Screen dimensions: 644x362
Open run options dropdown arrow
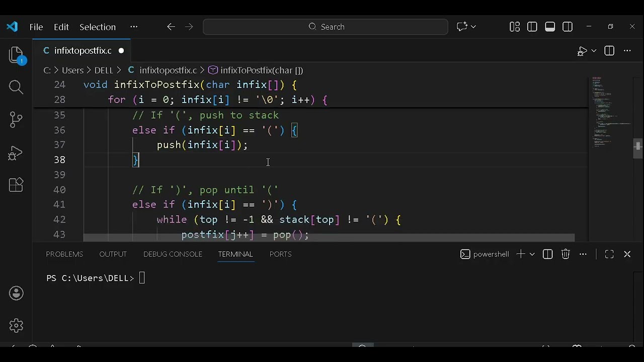tap(594, 51)
